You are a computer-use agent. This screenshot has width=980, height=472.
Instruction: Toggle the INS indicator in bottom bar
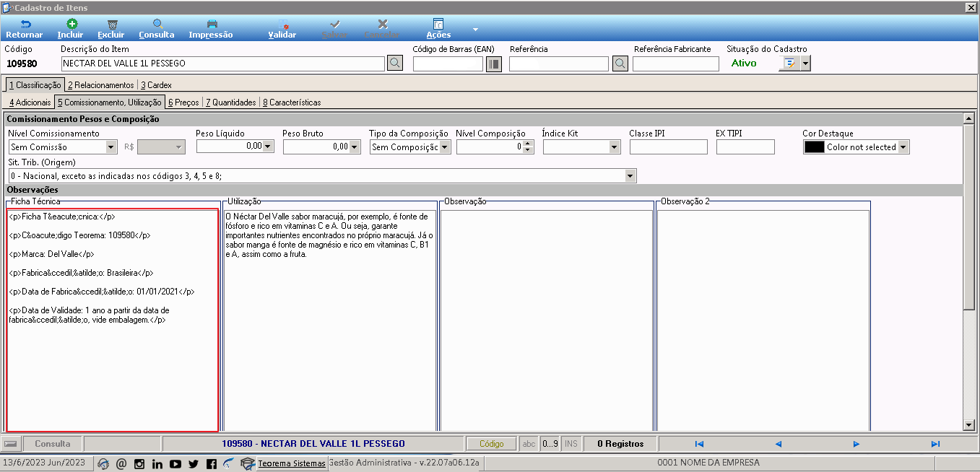(x=571, y=444)
